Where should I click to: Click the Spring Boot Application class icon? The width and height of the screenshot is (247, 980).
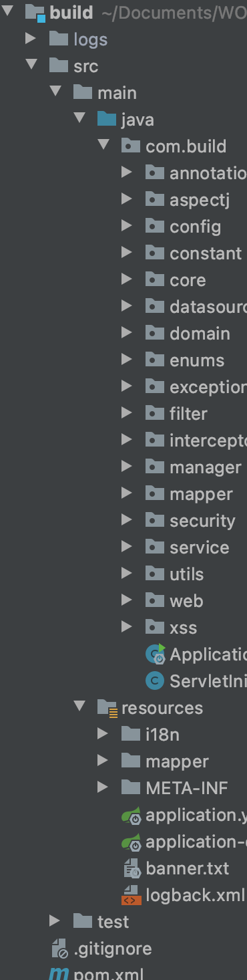(156, 653)
